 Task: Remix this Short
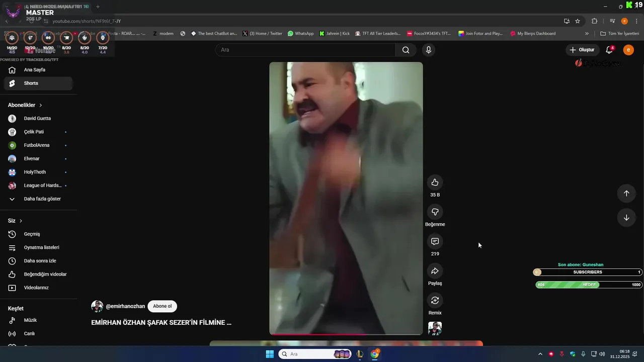[435, 300]
